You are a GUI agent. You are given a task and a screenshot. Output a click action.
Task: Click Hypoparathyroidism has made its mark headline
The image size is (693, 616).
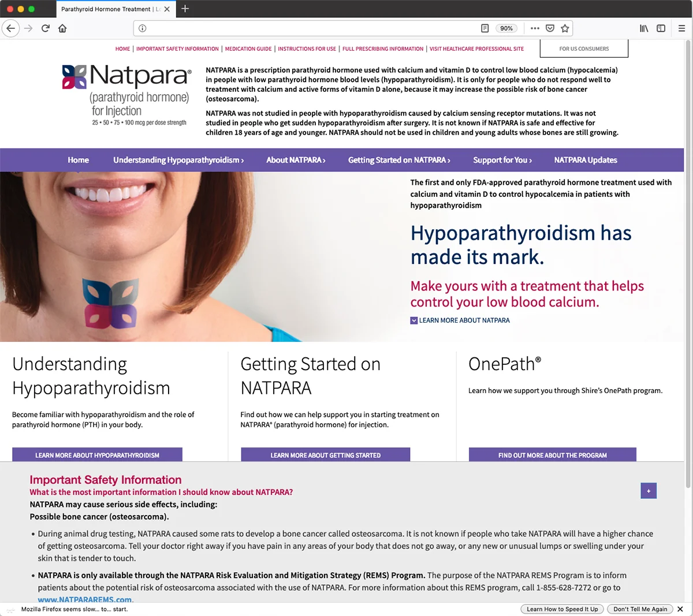point(521,245)
